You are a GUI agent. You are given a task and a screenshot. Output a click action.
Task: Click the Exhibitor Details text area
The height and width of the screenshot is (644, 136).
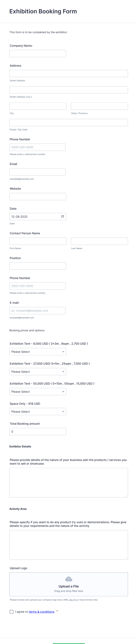(68, 483)
